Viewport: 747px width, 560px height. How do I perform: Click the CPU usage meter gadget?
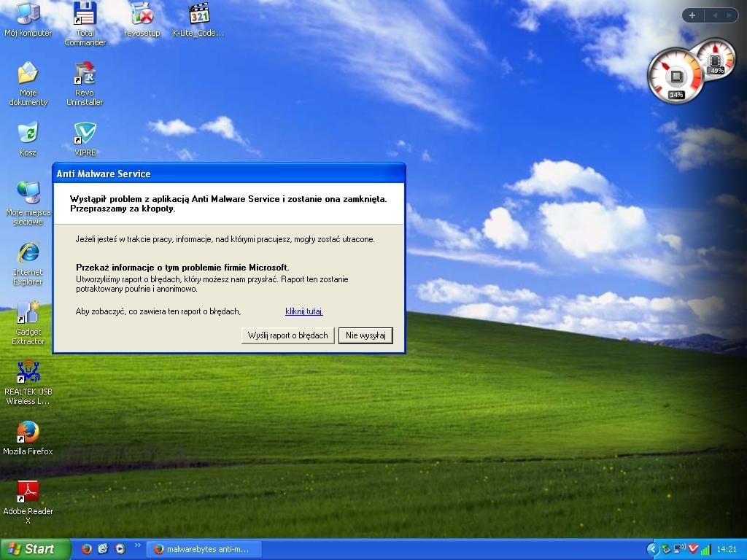point(676,76)
